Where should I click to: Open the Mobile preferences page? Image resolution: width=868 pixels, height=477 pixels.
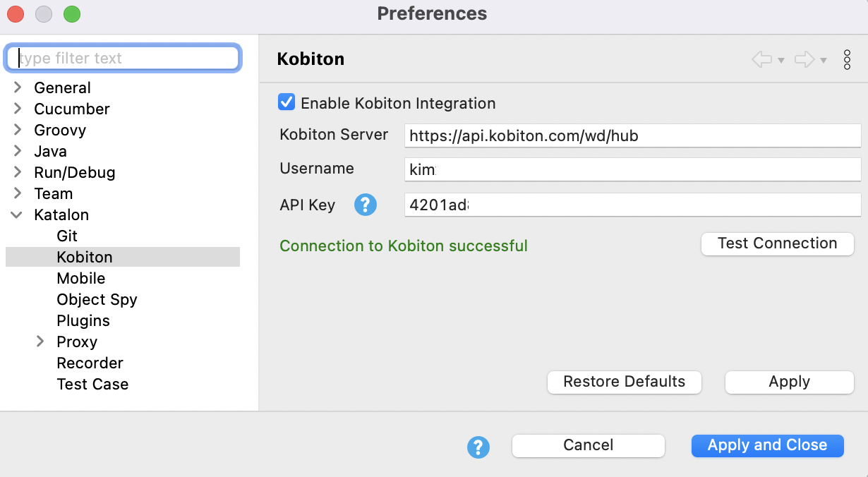click(x=80, y=278)
